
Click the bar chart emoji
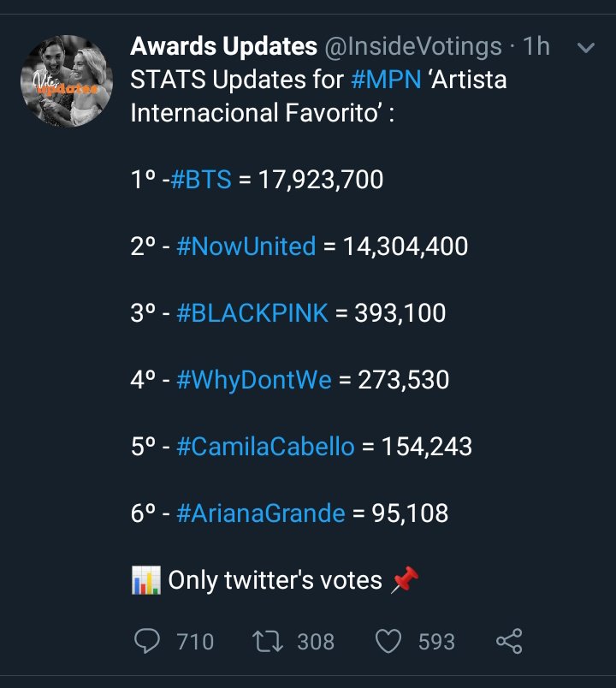(x=145, y=580)
